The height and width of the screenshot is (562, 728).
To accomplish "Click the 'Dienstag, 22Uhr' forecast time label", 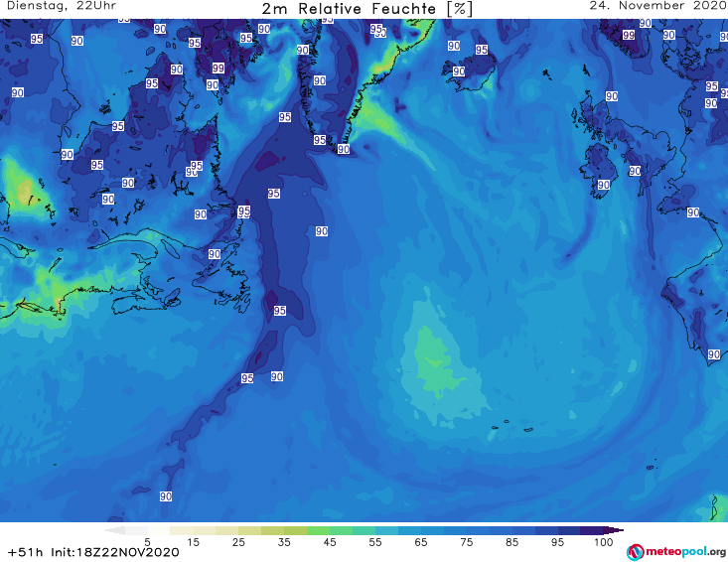I will 62,6.
